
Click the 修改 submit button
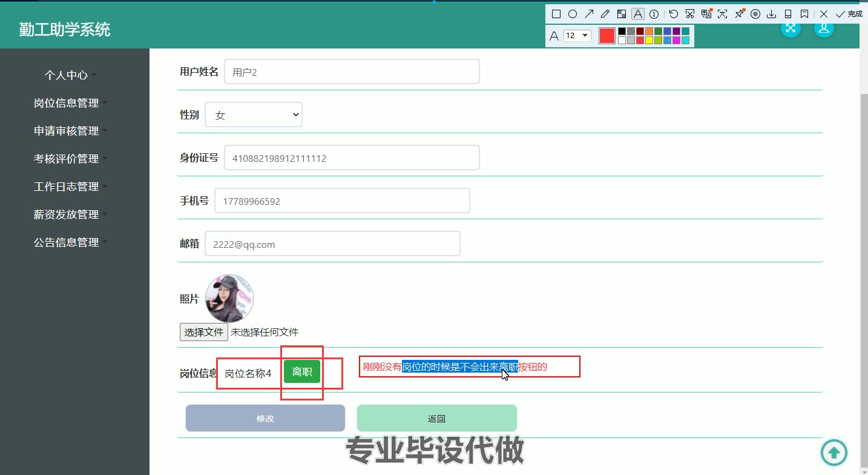tap(265, 419)
